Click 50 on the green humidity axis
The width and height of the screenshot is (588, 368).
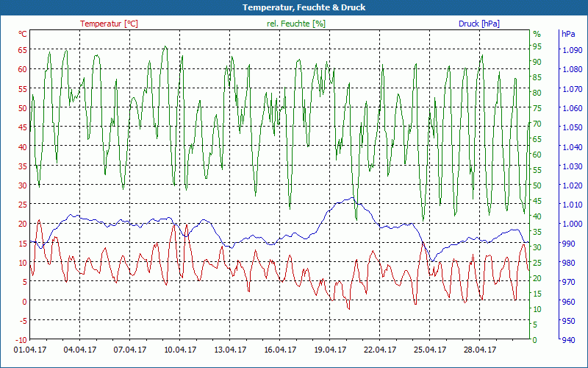pyautogui.click(x=537, y=185)
